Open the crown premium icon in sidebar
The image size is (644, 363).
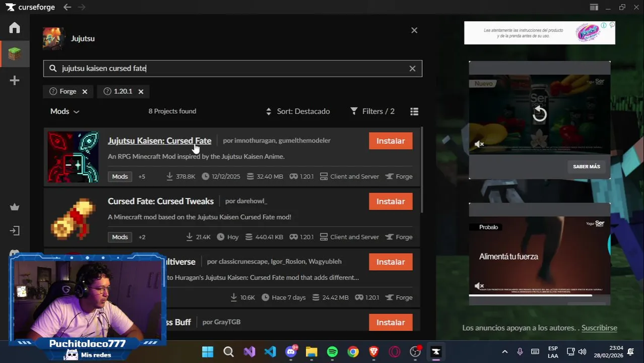pos(15,207)
